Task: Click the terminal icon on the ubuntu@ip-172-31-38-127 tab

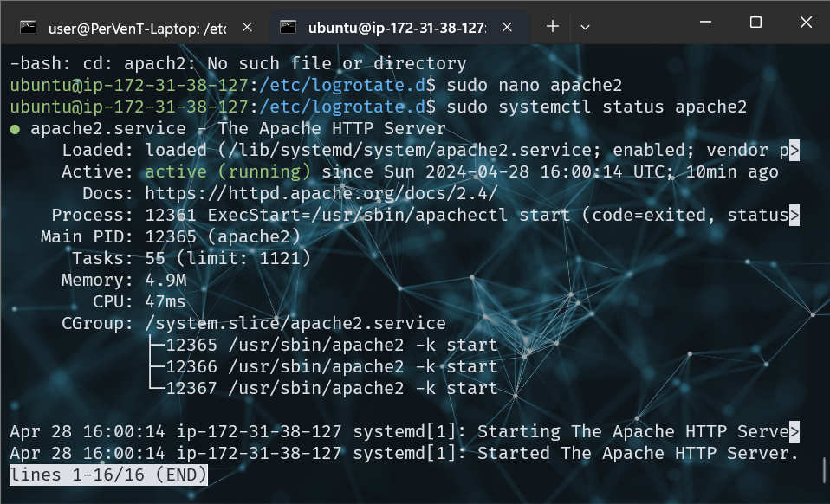Action: click(x=289, y=27)
